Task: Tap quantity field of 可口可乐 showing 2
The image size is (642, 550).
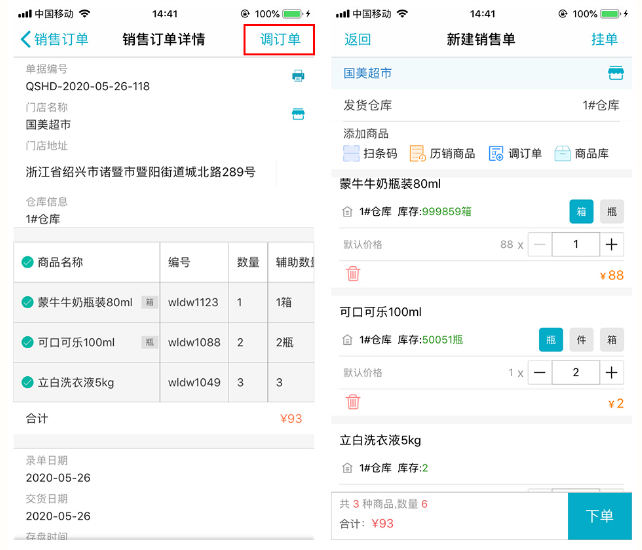Action: [576, 372]
